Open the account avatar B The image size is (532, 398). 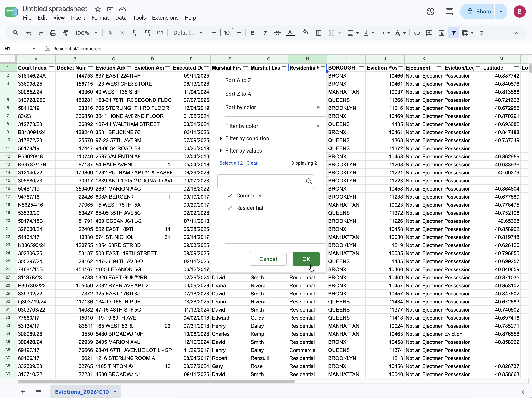[x=519, y=12]
